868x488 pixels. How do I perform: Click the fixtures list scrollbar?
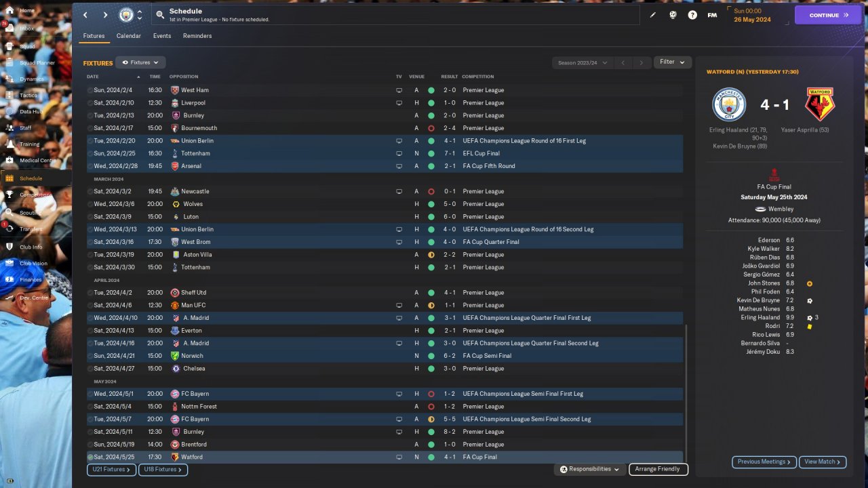(686, 393)
